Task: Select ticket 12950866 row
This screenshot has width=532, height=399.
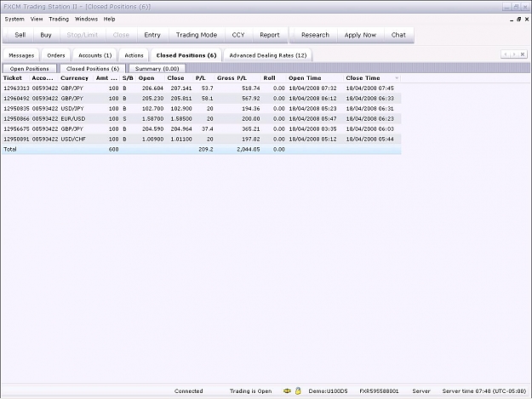Action: pyautogui.click(x=202, y=118)
